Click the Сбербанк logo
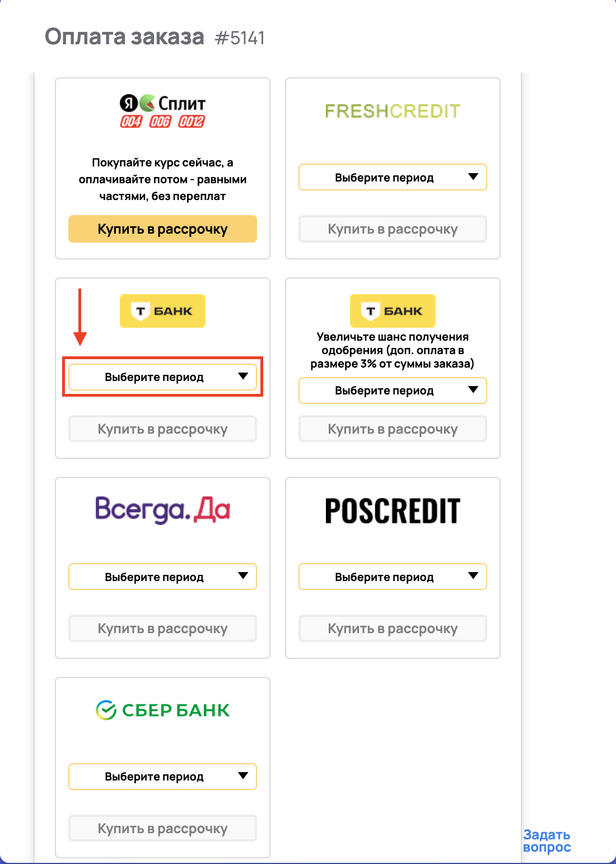Viewport: 616px width, 864px height. pyautogui.click(x=162, y=710)
